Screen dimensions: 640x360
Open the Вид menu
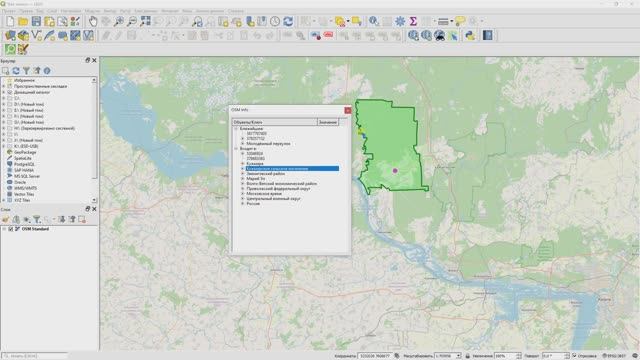[x=40, y=11]
